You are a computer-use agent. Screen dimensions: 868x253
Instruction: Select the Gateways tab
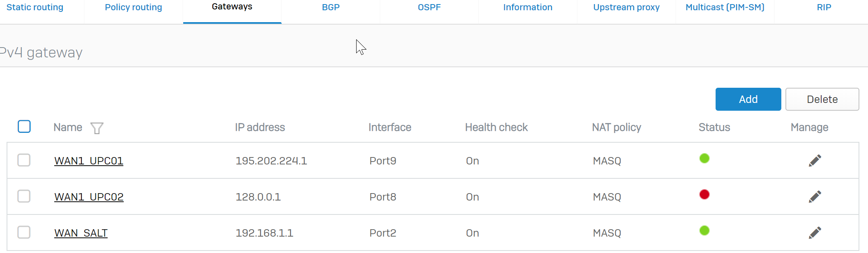pos(232,7)
